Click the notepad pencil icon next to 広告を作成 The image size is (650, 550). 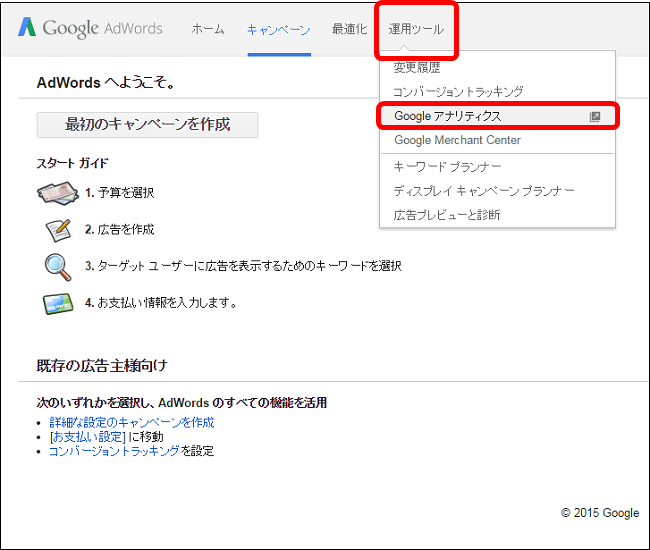[x=58, y=230]
